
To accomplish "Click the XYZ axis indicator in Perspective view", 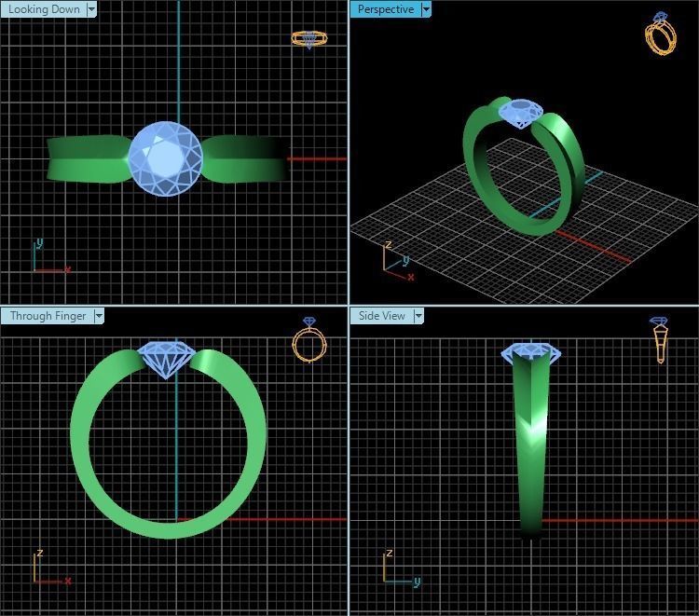I will tap(398, 261).
